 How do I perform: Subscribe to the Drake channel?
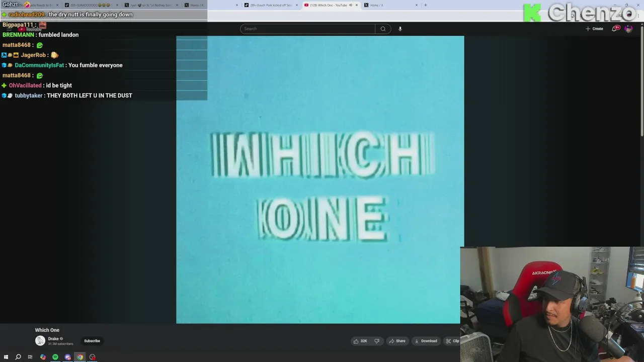[92, 341]
